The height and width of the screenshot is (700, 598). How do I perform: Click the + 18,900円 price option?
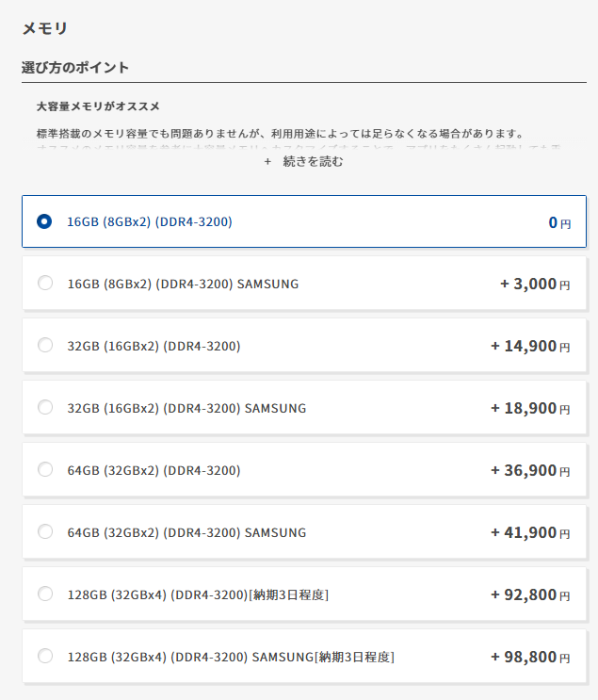click(x=529, y=408)
